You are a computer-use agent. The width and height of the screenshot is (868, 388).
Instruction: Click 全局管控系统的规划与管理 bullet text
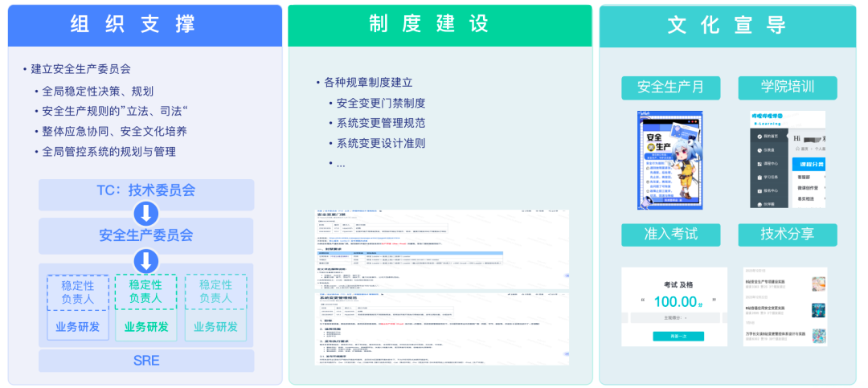click(109, 152)
